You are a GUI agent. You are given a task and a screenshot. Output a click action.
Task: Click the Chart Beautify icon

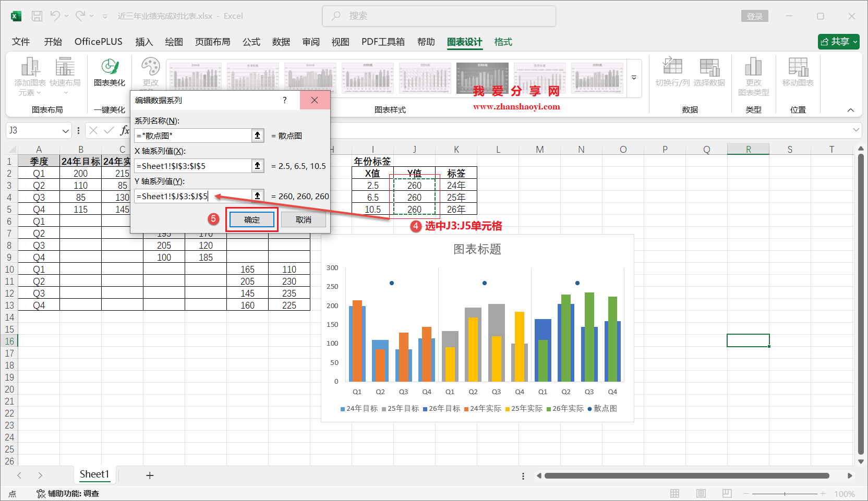pos(110,72)
